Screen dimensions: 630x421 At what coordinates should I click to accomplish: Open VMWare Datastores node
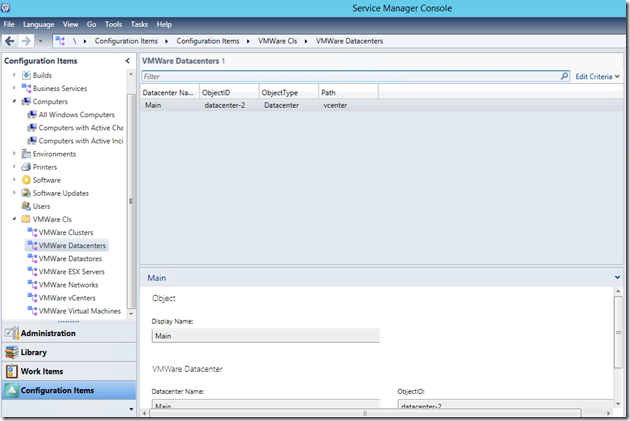pos(72,258)
